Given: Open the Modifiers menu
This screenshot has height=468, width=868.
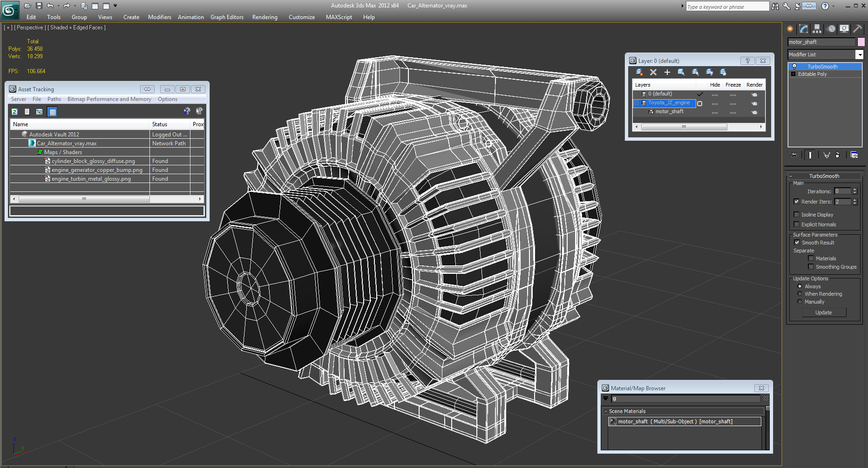Looking at the screenshot, I should pyautogui.click(x=160, y=17).
